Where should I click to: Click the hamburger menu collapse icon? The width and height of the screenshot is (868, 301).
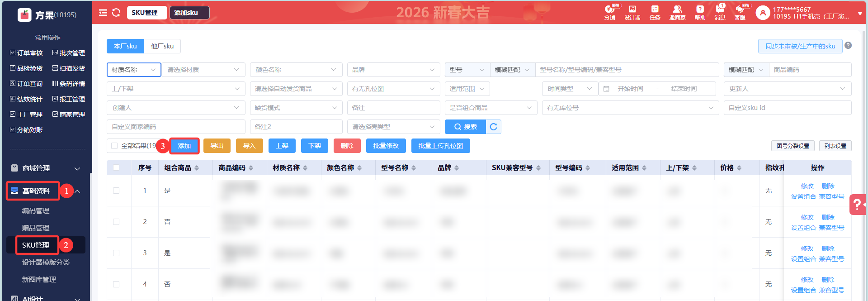(x=103, y=13)
